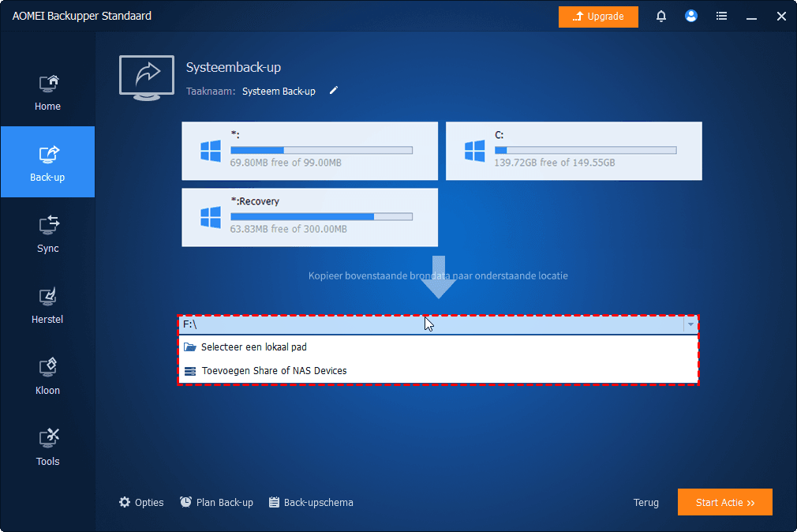Close the AOMEI Backupper window

tap(781, 17)
